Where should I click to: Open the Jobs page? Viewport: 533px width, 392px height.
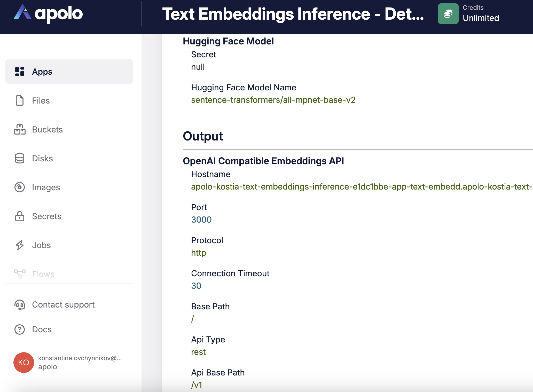click(x=41, y=245)
